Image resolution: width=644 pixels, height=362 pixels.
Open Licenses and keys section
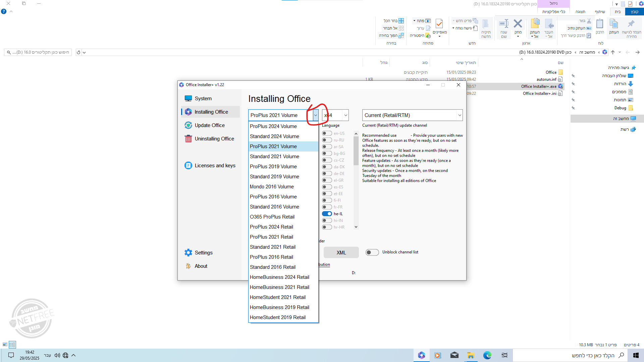click(215, 166)
